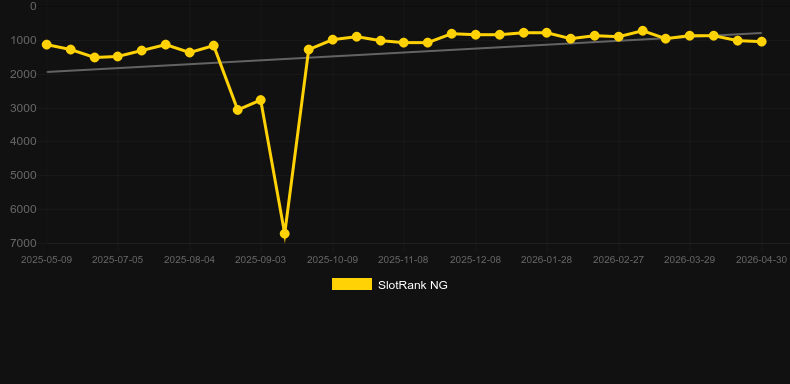The image size is (790, 384).
Task: Toggle the SlotRank NG legend entry
Action: (389, 285)
